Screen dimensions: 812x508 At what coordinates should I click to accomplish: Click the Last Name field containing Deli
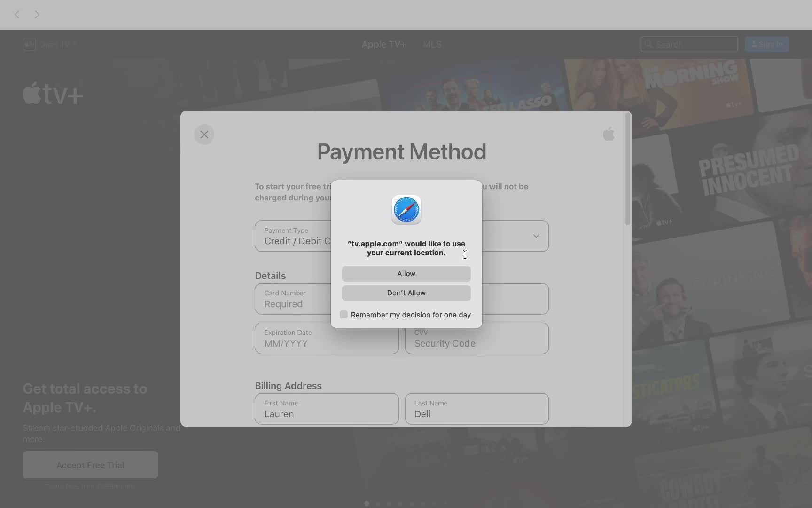tap(476, 409)
